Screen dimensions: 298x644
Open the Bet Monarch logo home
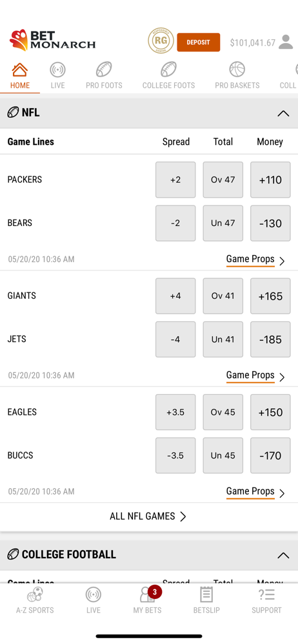(x=52, y=40)
